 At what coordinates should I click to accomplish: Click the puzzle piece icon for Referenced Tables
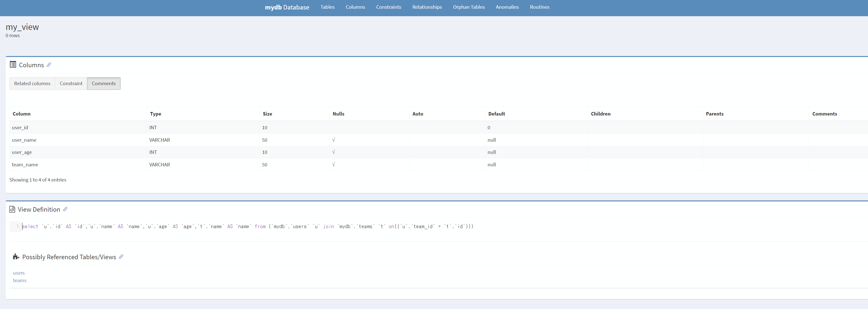coord(16,257)
